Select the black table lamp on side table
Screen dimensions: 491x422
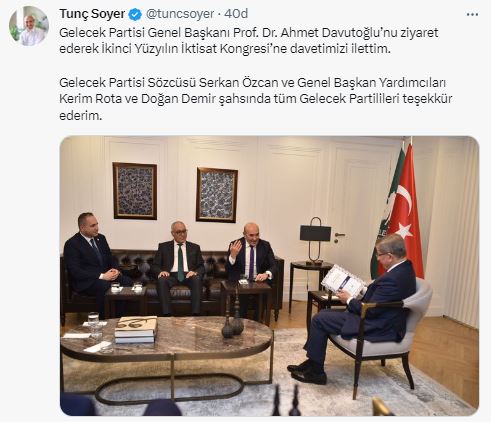pos(315,240)
